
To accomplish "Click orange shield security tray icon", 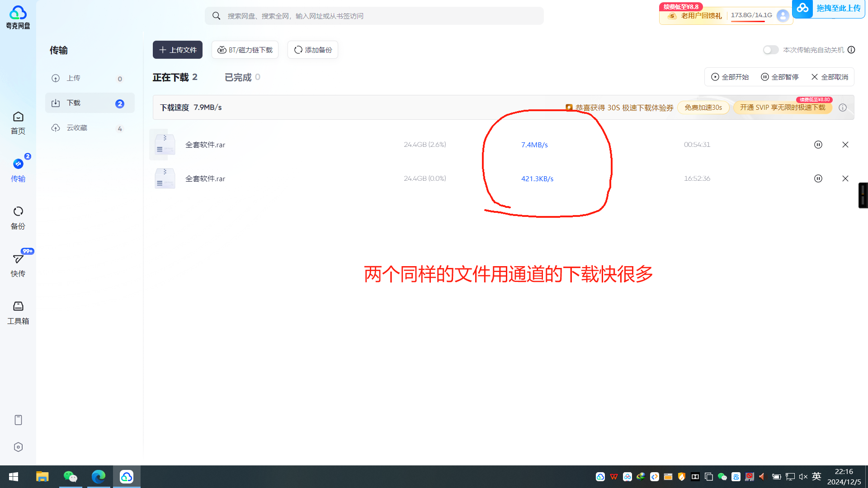I will coord(682,477).
